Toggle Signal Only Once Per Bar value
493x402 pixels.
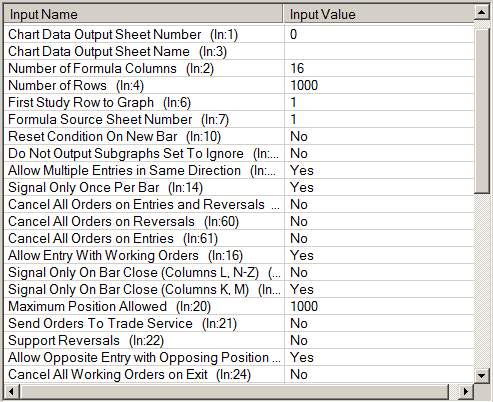click(379, 188)
